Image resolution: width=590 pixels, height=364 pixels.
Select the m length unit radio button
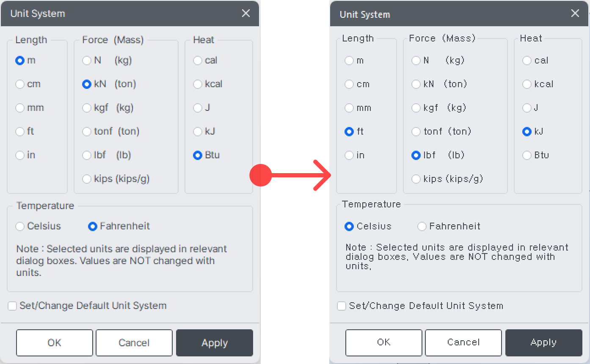[x=20, y=61]
